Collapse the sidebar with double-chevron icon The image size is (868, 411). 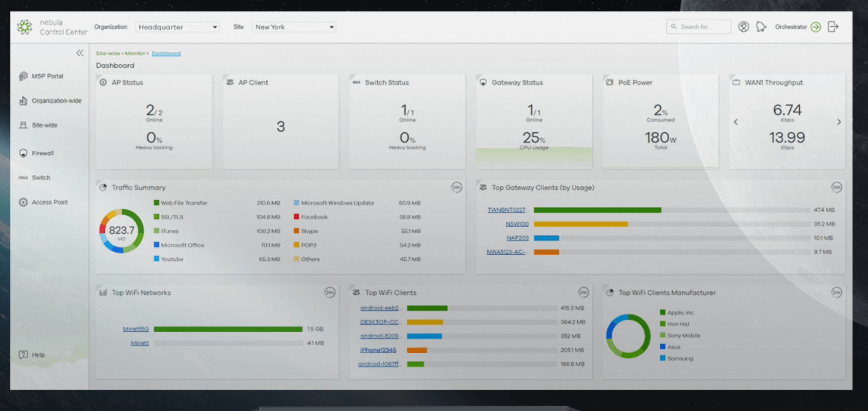(x=80, y=53)
